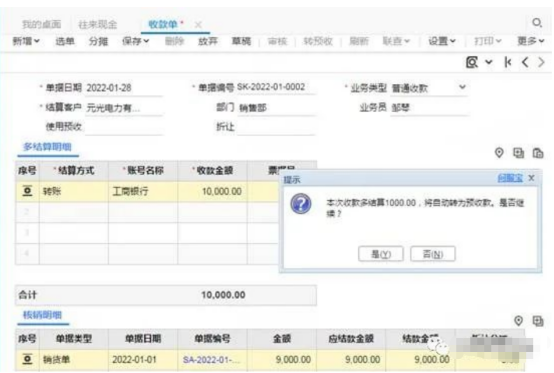Open the document lookup icon beside navigation arrows
Image resolution: width=554 pixels, height=373 pixels.
point(472,63)
